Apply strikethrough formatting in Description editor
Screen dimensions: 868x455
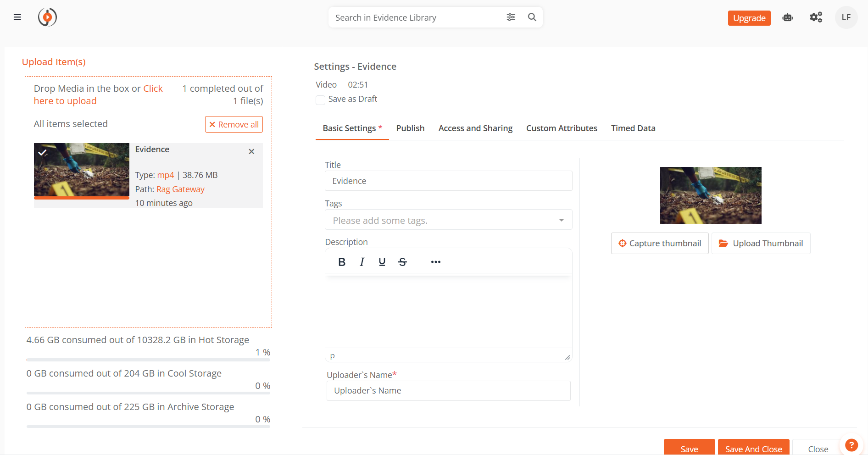(402, 262)
